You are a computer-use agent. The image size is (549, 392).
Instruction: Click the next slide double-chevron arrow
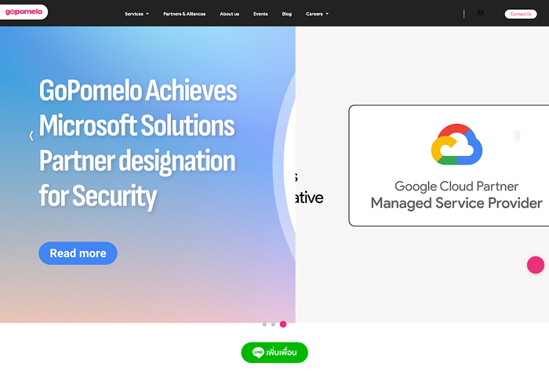tap(517, 136)
